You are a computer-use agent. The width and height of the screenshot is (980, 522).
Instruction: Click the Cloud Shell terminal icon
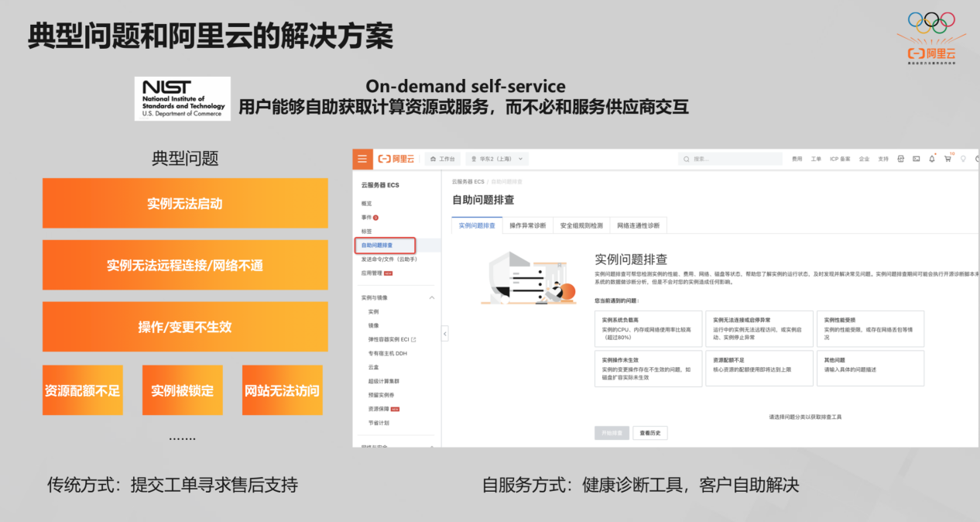tap(917, 159)
